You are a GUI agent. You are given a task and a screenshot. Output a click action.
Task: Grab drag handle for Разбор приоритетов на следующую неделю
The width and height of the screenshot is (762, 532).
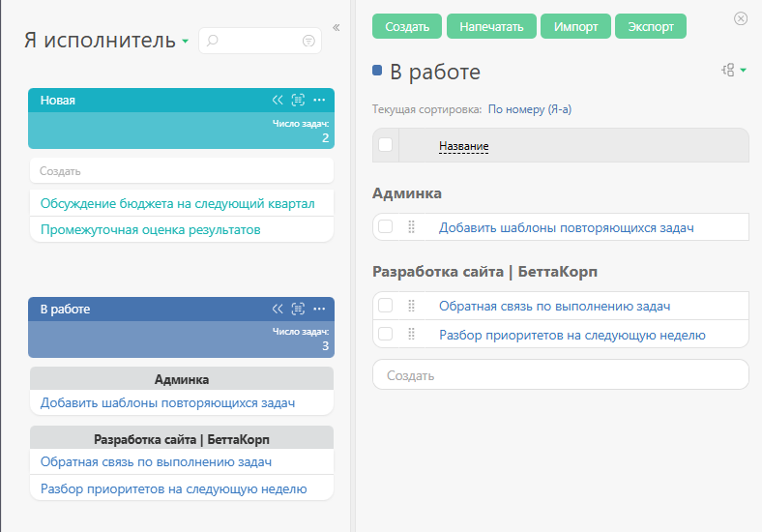point(411,334)
